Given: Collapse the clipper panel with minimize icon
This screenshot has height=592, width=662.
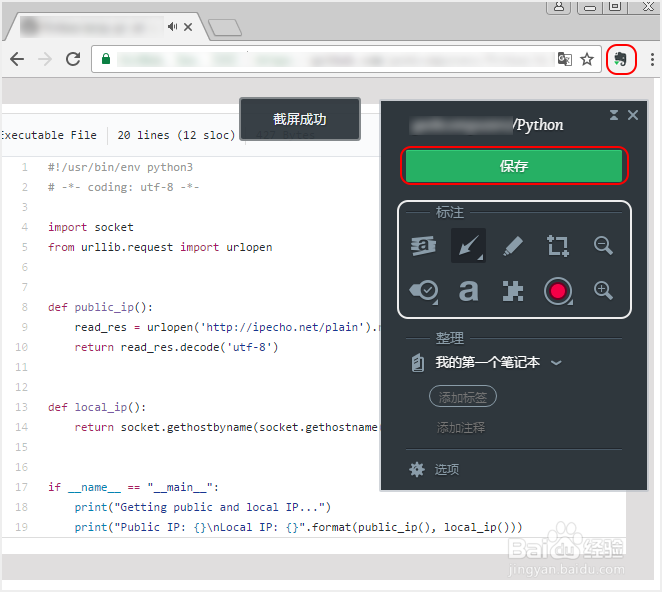Looking at the screenshot, I should [x=614, y=115].
